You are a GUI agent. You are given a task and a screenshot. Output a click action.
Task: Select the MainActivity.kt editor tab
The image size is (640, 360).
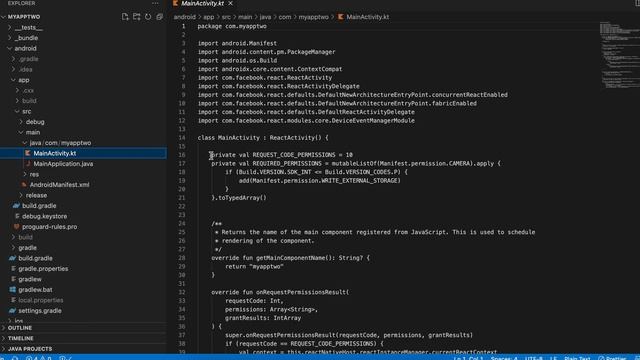[x=202, y=3]
